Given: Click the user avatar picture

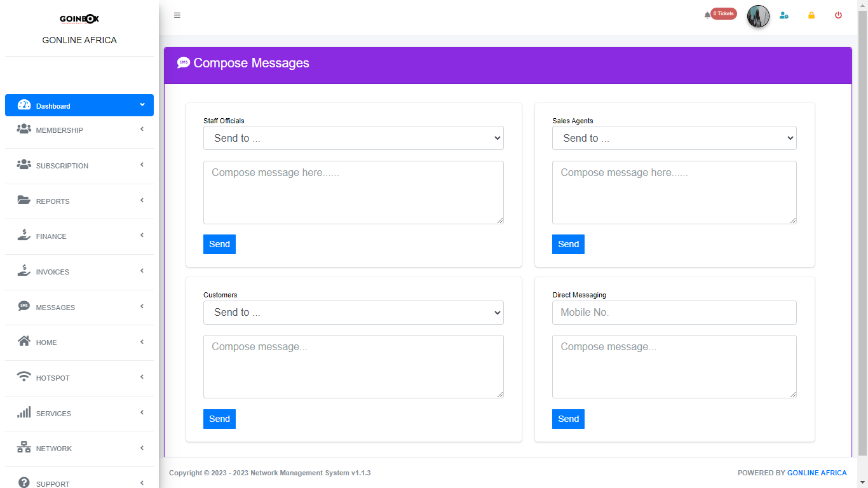Looking at the screenshot, I should [x=758, y=16].
